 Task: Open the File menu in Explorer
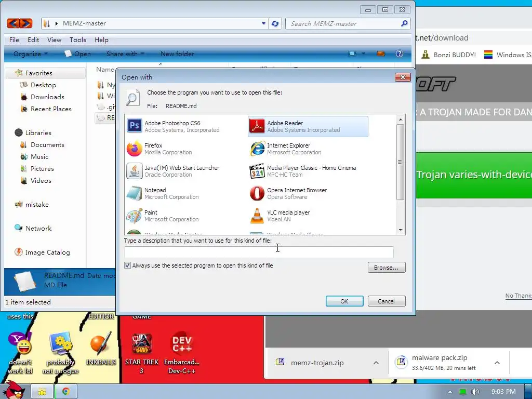14,39
